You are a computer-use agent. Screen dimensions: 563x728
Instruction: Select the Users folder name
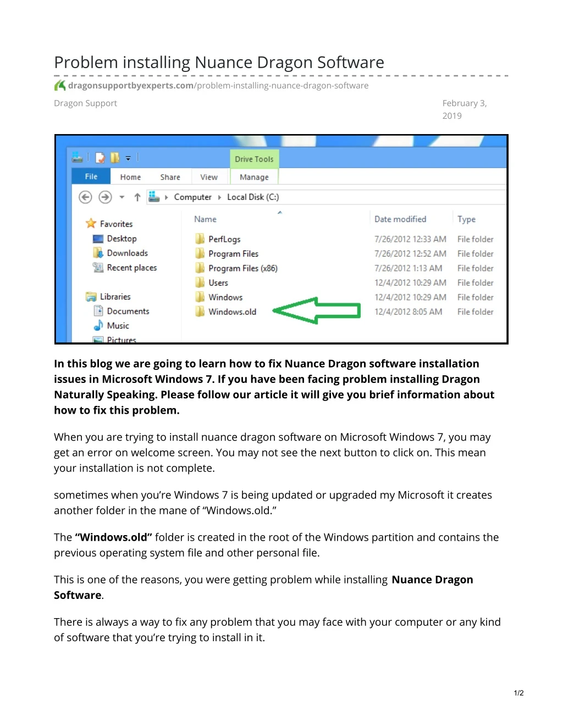tap(218, 282)
